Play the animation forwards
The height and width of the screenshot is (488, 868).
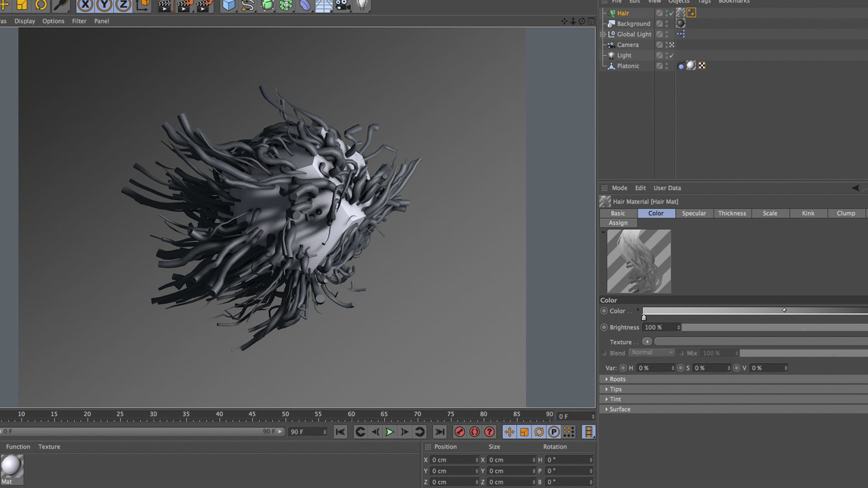coord(390,432)
